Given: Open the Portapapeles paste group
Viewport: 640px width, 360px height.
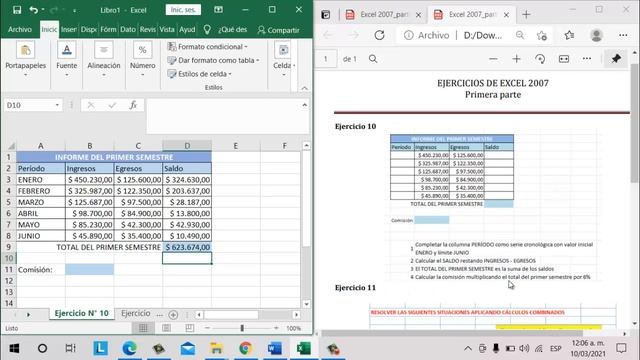Looking at the screenshot, I should point(25,60).
